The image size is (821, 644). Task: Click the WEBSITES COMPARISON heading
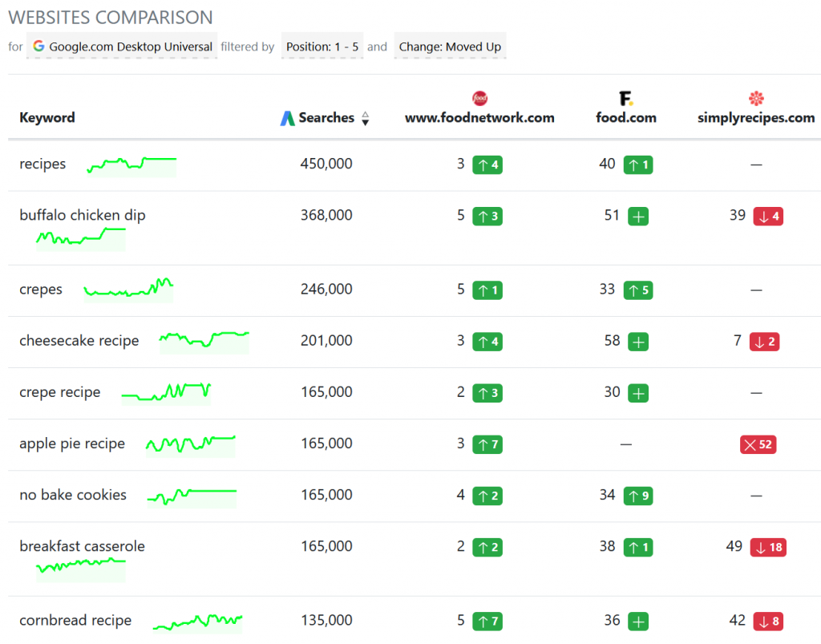(x=111, y=18)
